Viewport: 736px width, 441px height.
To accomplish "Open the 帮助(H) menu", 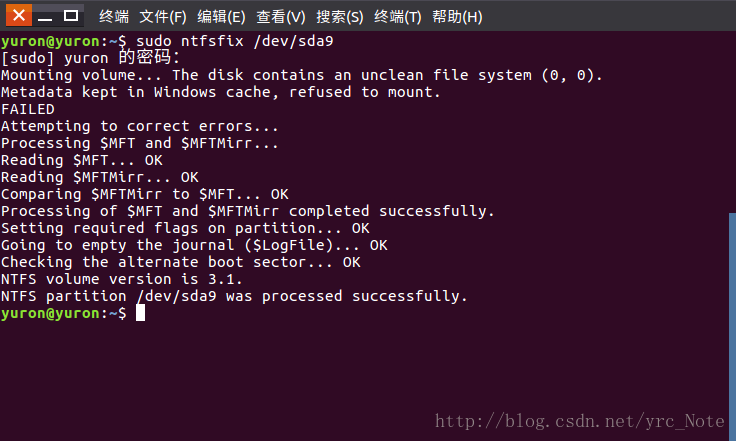I will (457, 17).
